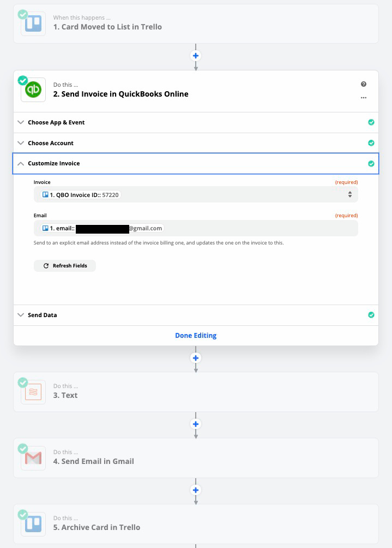Click green check on Customize Invoice row

coord(371,164)
